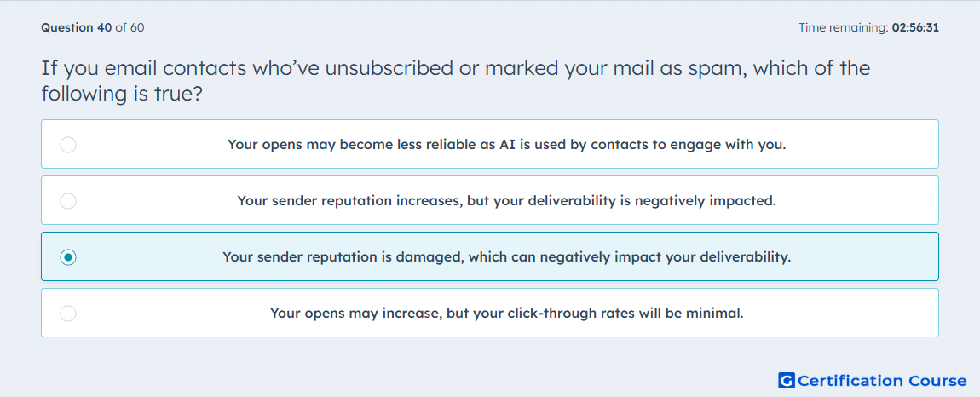Click 'deliverability' in the highlighted answer

(747, 257)
